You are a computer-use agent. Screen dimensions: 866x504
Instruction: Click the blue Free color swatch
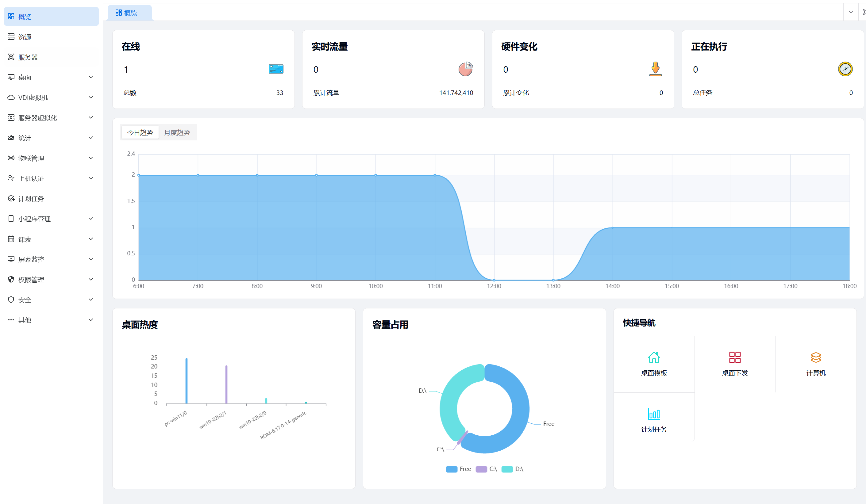452,469
